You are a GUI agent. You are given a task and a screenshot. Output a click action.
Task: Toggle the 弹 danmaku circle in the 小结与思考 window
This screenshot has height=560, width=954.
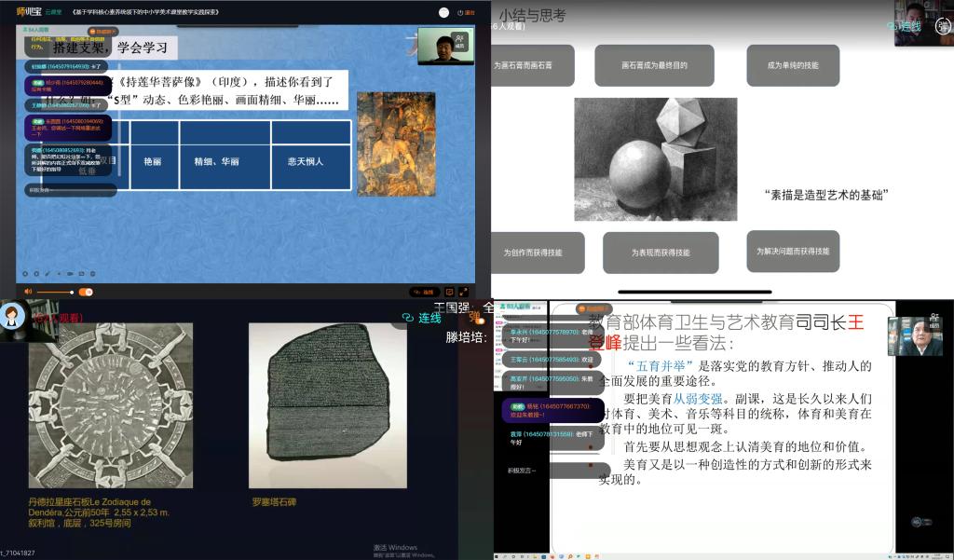pos(944,27)
